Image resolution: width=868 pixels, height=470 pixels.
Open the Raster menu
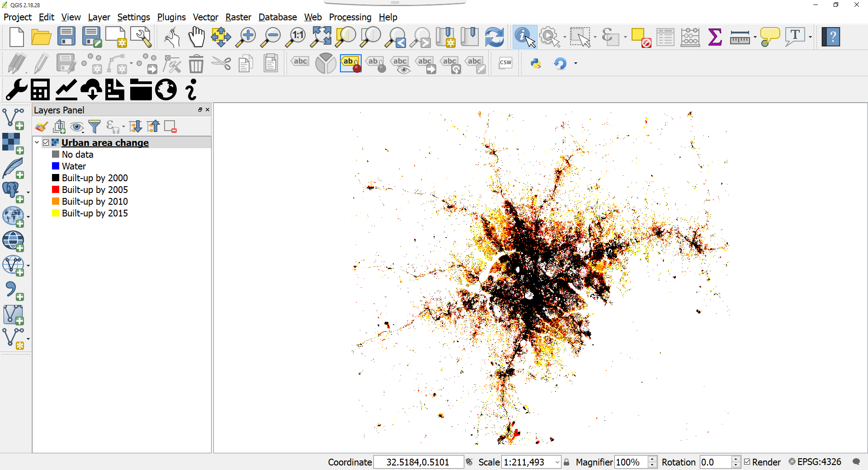[x=238, y=17]
